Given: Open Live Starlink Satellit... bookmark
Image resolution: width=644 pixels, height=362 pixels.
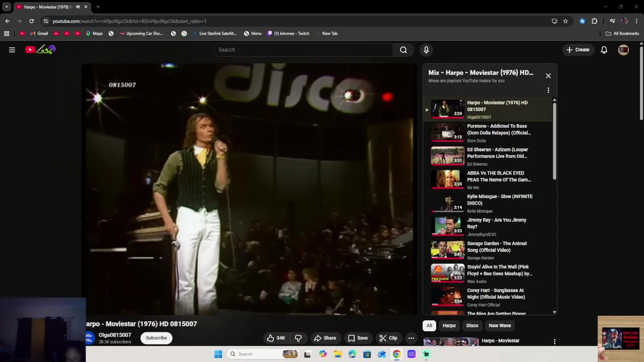Looking at the screenshot, I should click(214, 33).
